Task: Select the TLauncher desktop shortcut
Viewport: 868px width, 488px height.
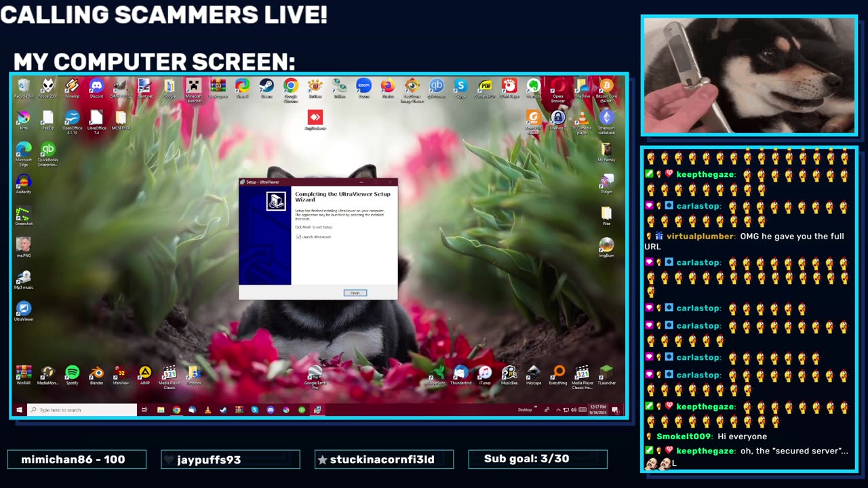Action: 606,375
